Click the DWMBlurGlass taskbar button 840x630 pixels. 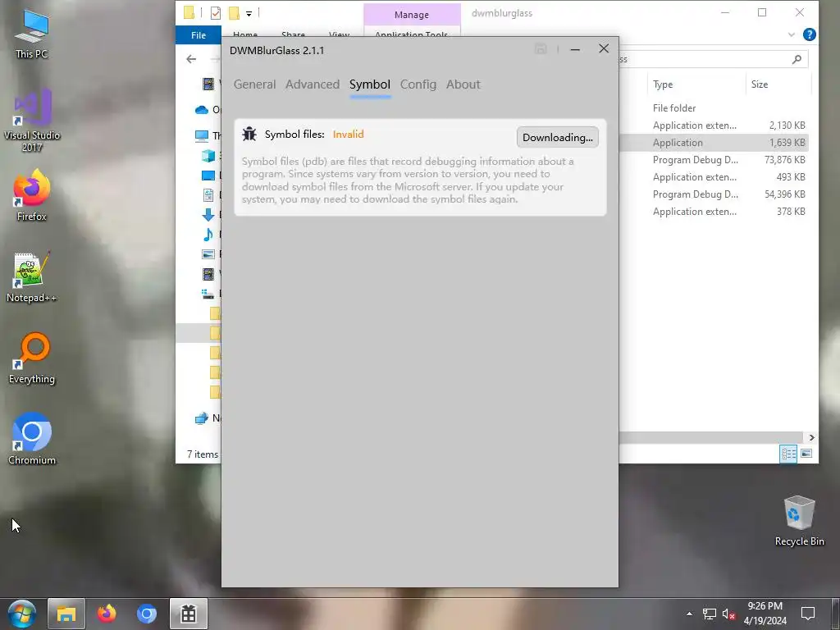pyautogui.click(x=189, y=614)
